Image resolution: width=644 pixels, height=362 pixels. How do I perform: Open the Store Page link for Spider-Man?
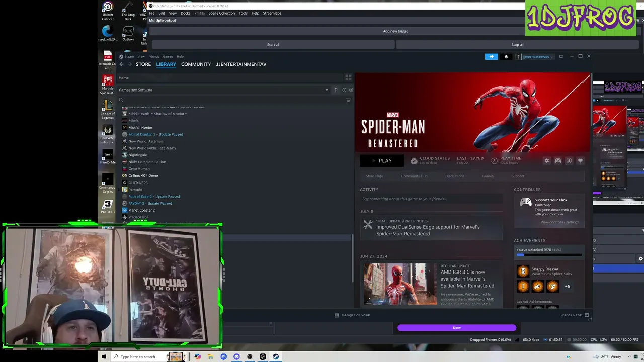[374, 176]
